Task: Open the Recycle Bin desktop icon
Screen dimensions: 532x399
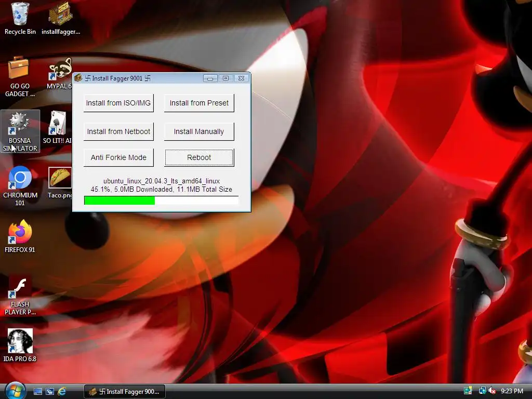Action: point(20,19)
